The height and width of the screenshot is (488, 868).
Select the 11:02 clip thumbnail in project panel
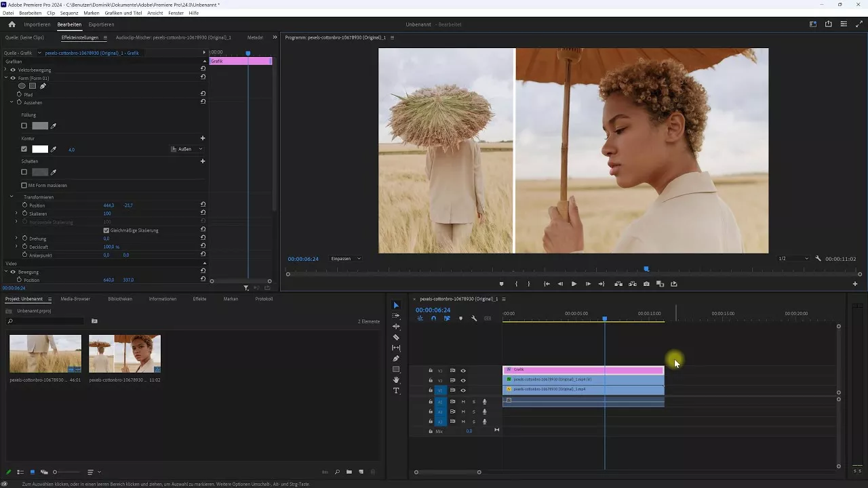click(124, 353)
